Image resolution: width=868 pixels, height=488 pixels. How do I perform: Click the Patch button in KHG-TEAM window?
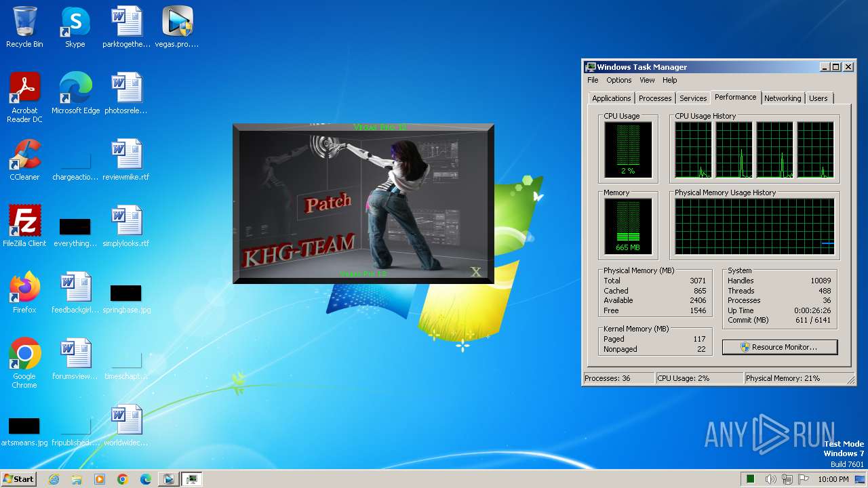(328, 203)
